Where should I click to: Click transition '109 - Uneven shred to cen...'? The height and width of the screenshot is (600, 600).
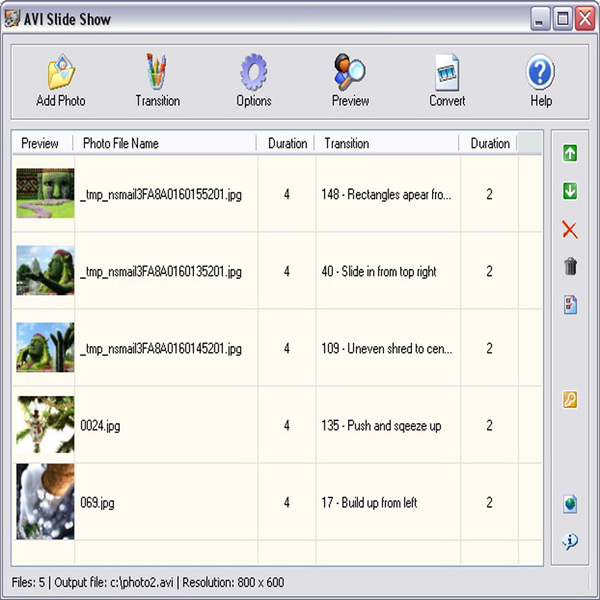[x=386, y=348]
